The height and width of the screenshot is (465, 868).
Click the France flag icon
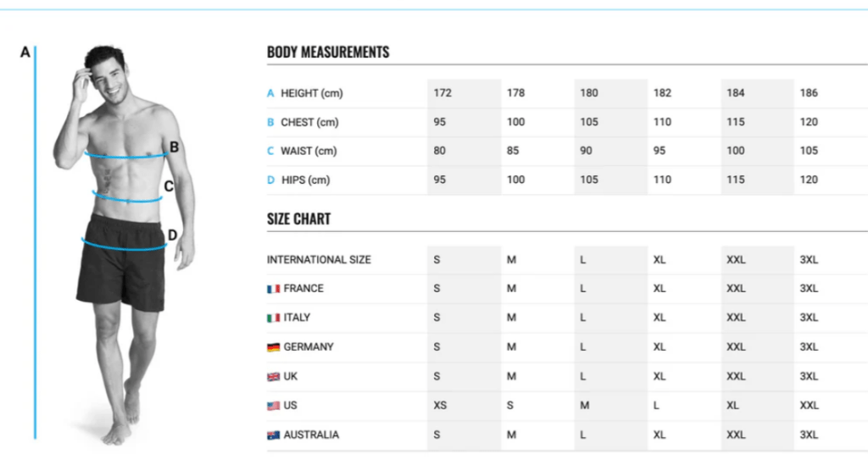tap(274, 289)
